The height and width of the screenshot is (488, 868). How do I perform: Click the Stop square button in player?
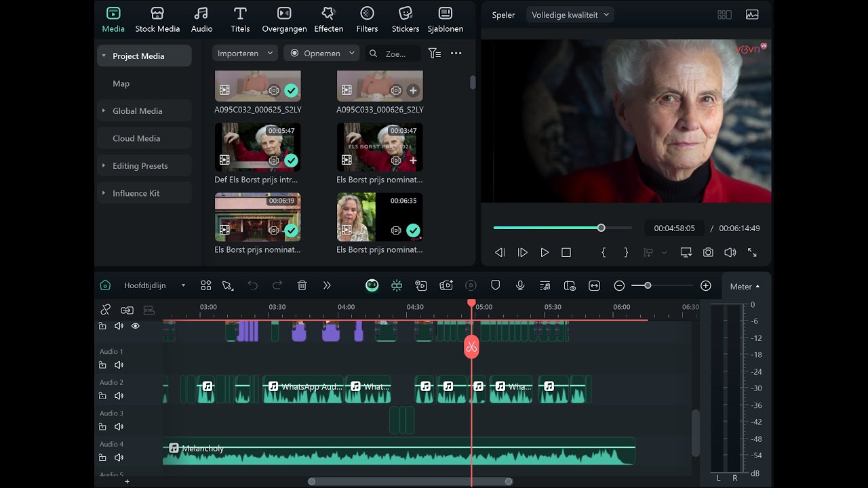566,252
